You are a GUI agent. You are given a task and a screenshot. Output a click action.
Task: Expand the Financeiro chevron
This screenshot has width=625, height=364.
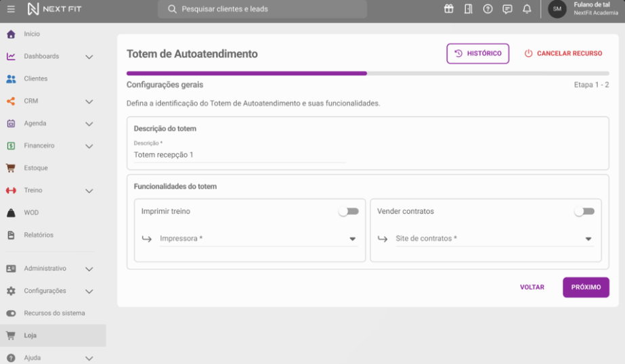coord(89,145)
